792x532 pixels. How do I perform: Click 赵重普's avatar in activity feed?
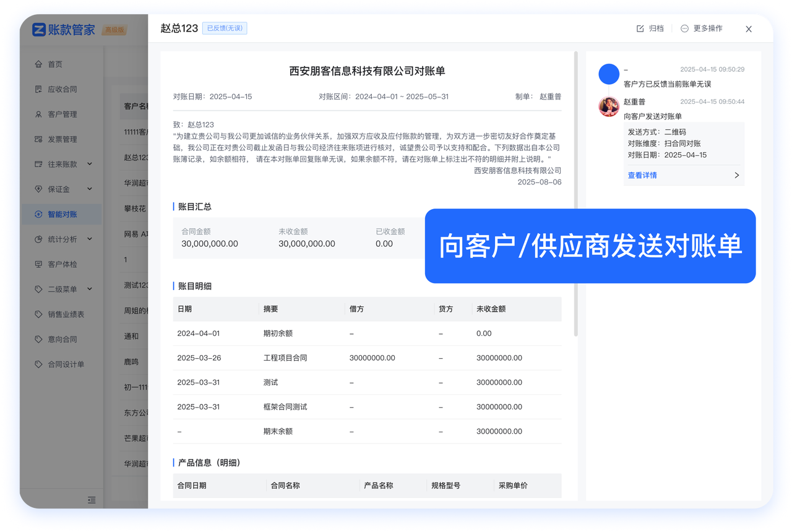click(609, 106)
